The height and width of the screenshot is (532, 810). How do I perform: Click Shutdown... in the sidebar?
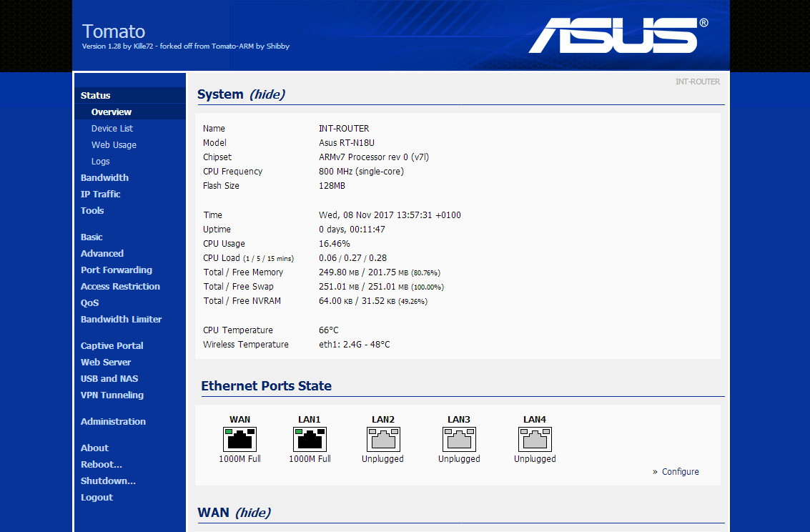coord(108,481)
